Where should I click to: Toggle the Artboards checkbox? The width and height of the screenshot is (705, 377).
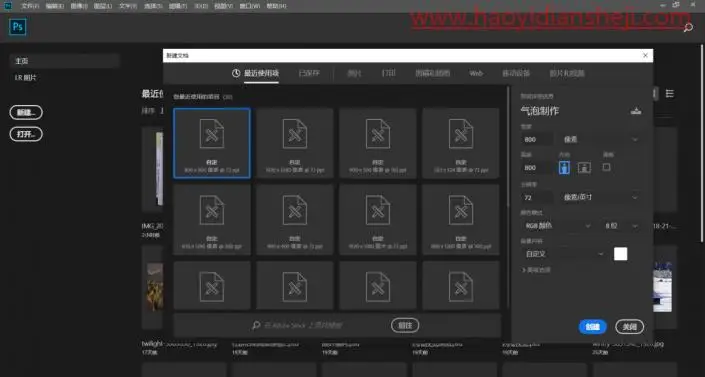pyautogui.click(x=607, y=167)
